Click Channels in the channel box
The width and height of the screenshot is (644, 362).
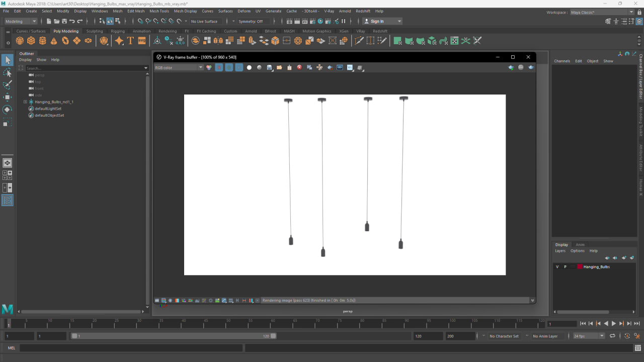562,61
